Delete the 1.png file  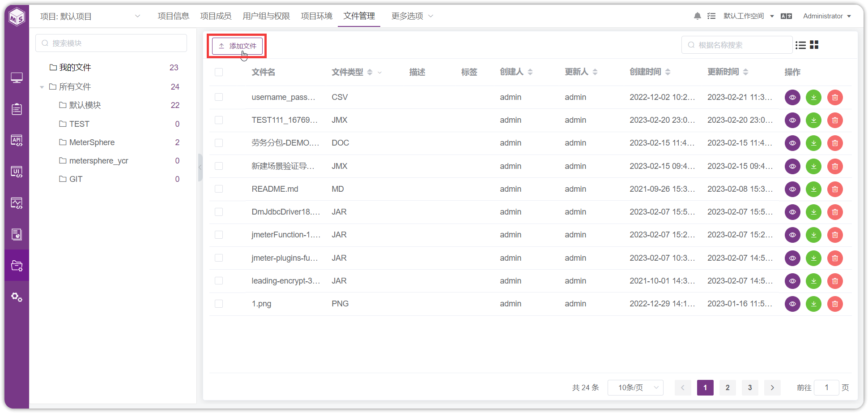(835, 304)
